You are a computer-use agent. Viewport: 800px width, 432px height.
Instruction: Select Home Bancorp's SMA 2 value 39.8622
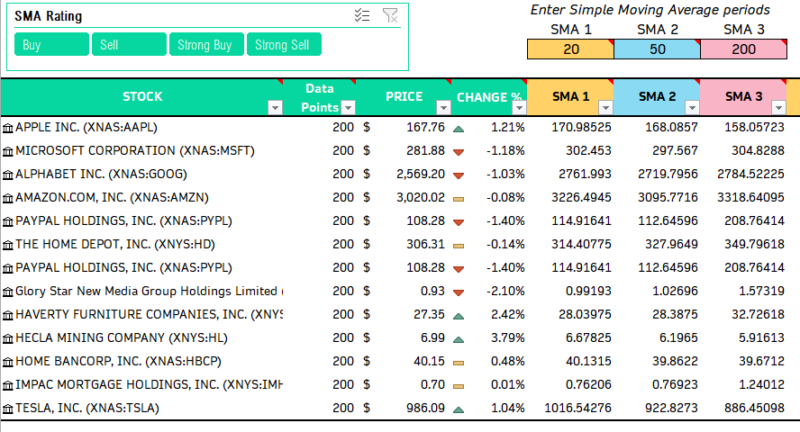pyautogui.click(x=657, y=361)
